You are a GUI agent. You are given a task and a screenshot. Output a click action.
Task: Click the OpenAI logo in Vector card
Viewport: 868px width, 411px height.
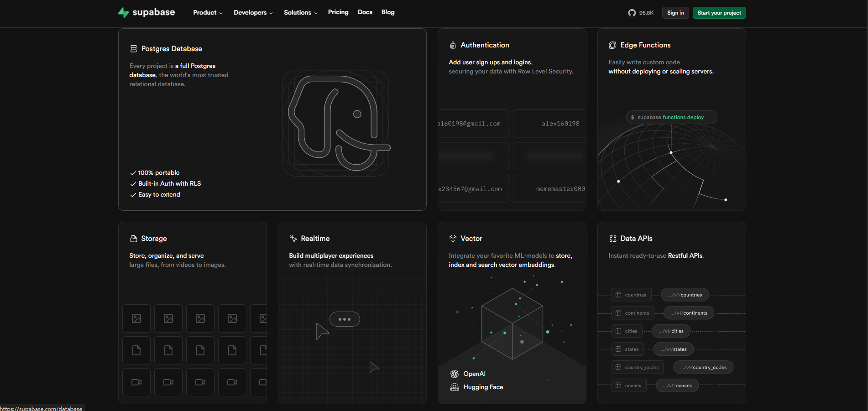click(455, 374)
